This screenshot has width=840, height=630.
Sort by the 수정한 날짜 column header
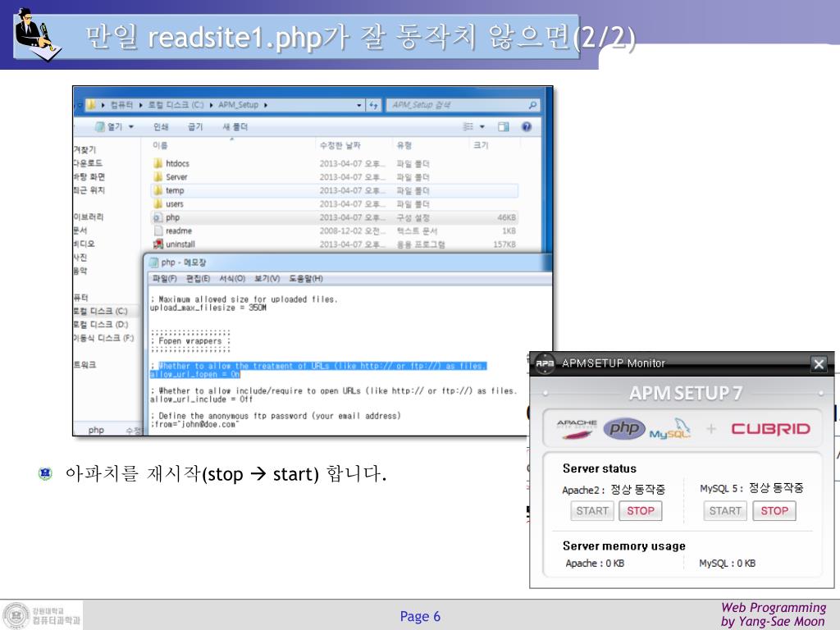(x=340, y=145)
